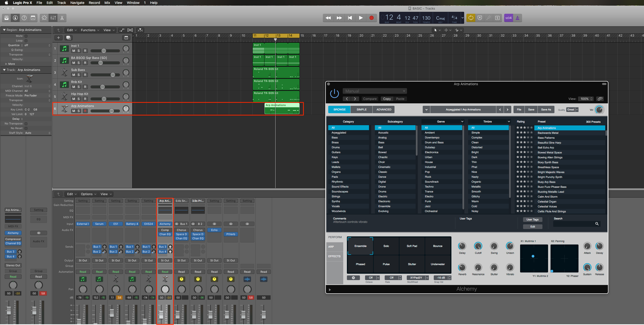The image size is (644, 325).
Task: Start playback with the Play button
Action: coord(361,18)
